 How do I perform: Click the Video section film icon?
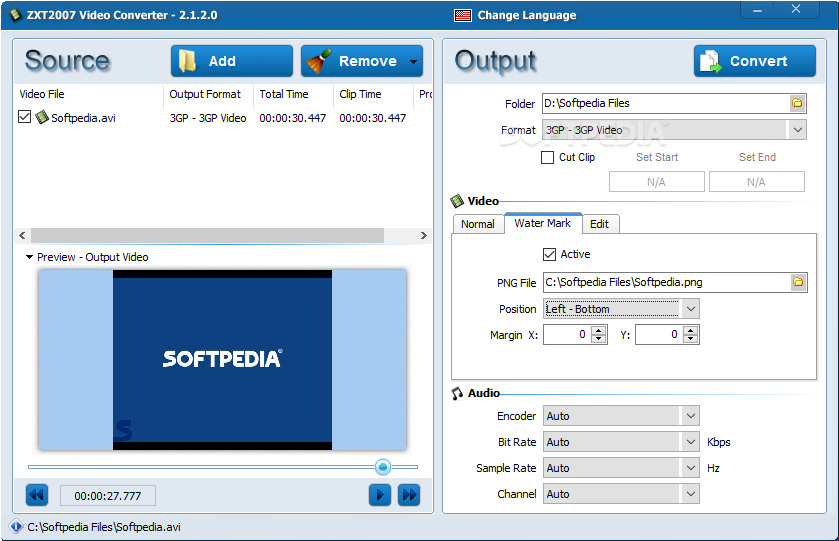click(457, 201)
